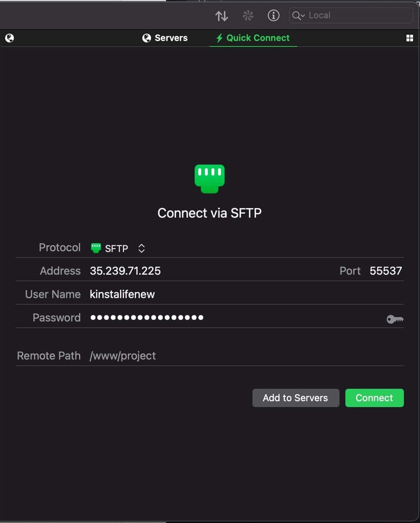The height and width of the screenshot is (523, 420).
Task: Open the Protocol selector showing SFTP
Action: point(116,248)
